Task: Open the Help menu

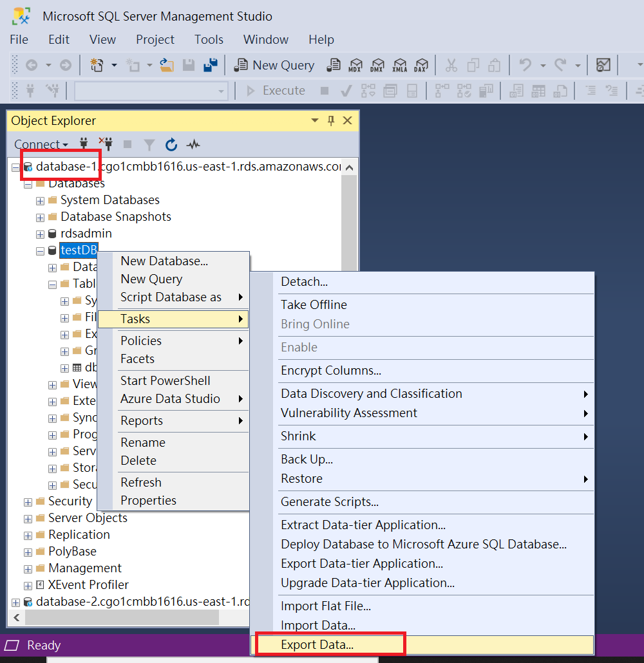Action: point(321,40)
